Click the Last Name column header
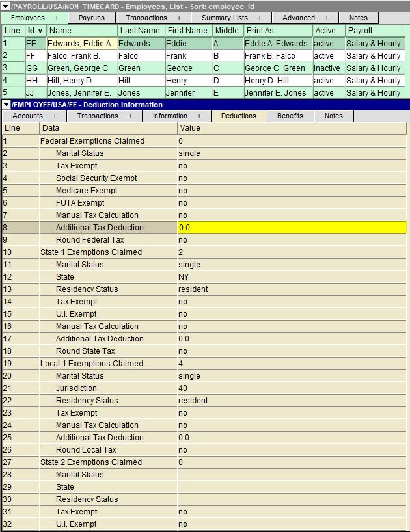Viewport: 410px width, 532px height. [139, 31]
